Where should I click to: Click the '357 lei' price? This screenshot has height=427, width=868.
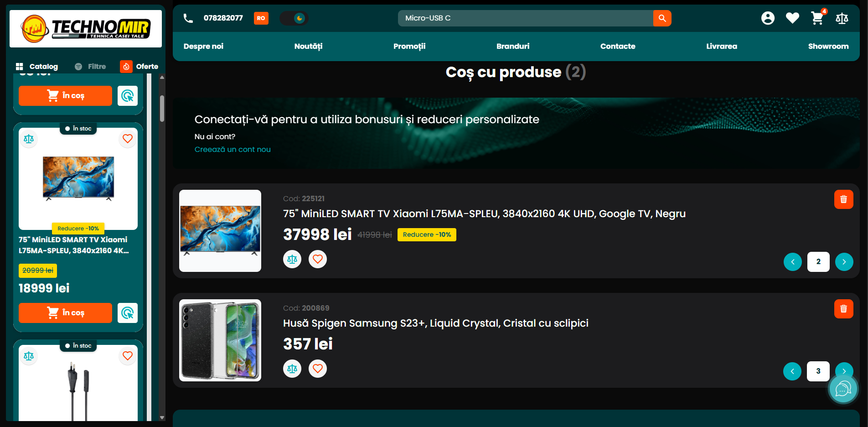click(x=308, y=344)
